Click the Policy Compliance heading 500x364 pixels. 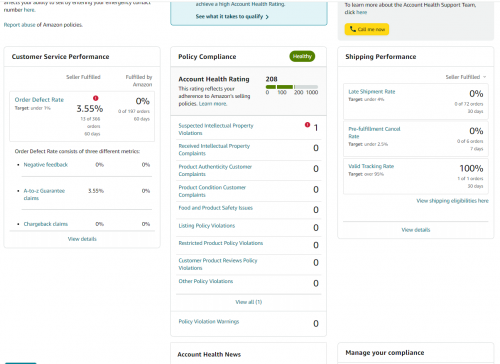point(207,57)
